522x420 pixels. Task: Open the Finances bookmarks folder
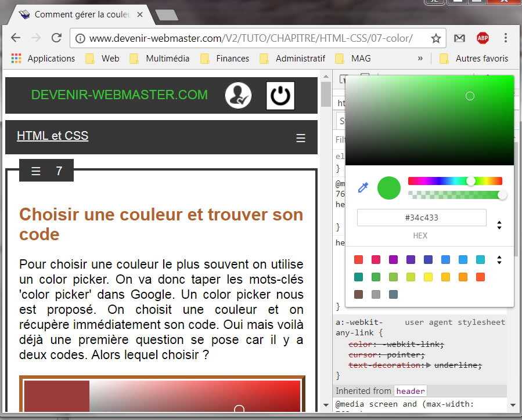[225, 59]
